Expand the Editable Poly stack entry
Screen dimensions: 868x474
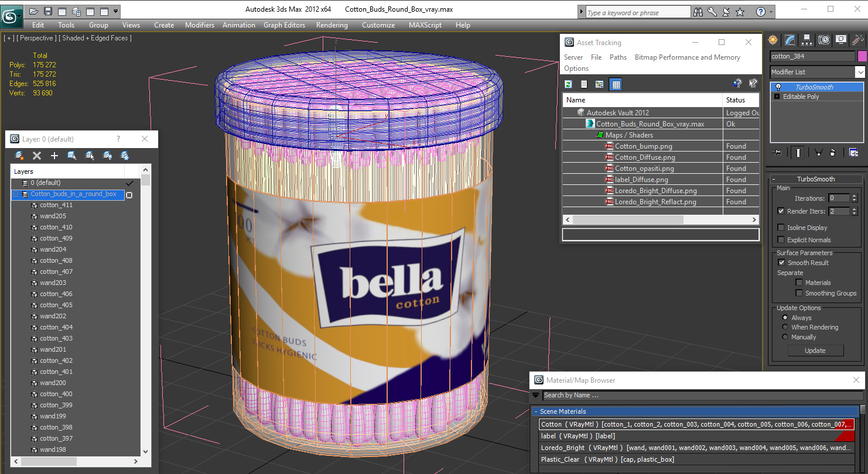(x=777, y=97)
